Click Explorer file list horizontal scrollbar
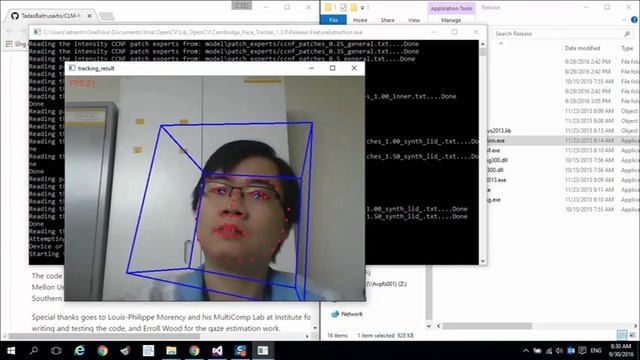Image resolution: width=640 pixels, height=360 pixels. (487, 326)
